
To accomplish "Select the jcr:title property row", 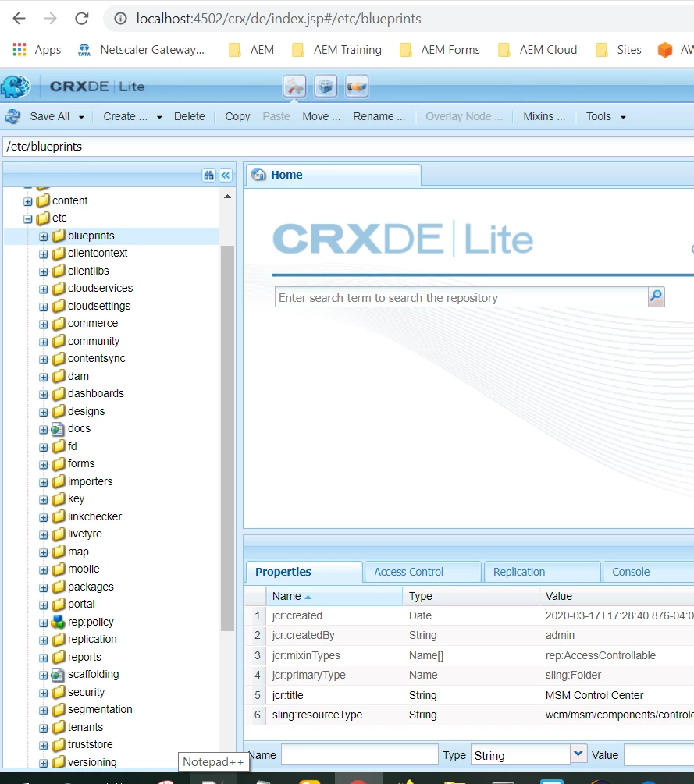I will [469, 695].
